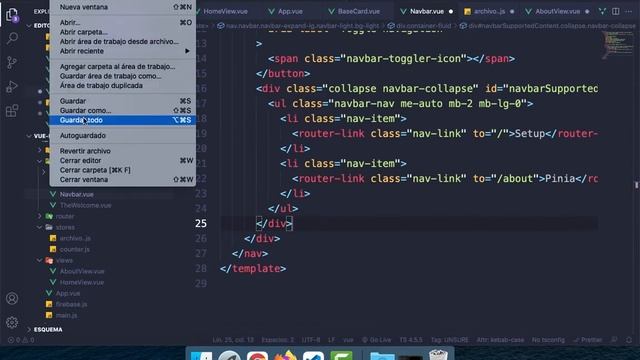Open the Extensions view icon

click(x=12, y=111)
